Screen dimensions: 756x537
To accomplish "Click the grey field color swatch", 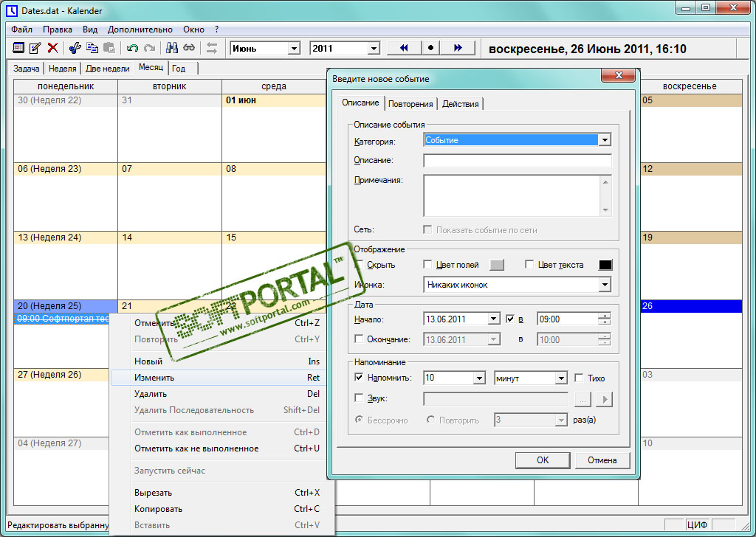I will pos(497,265).
